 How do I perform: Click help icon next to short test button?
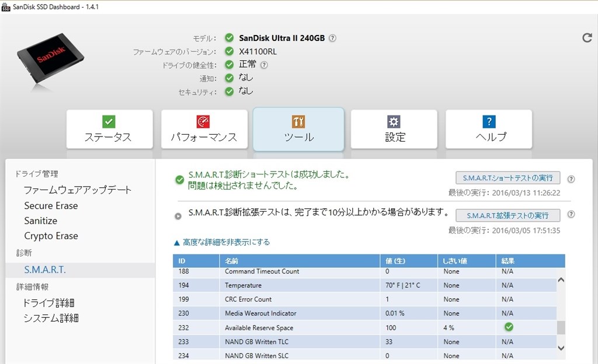pos(571,179)
